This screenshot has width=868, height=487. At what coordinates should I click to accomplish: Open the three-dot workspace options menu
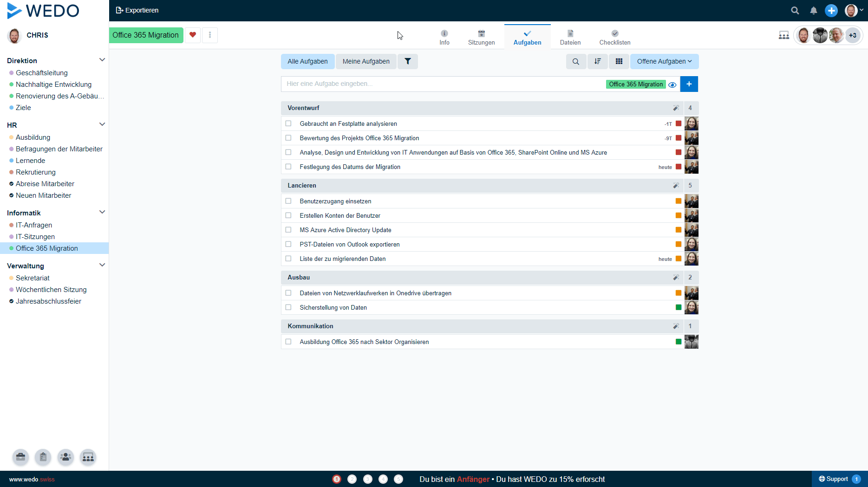tap(210, 35)
